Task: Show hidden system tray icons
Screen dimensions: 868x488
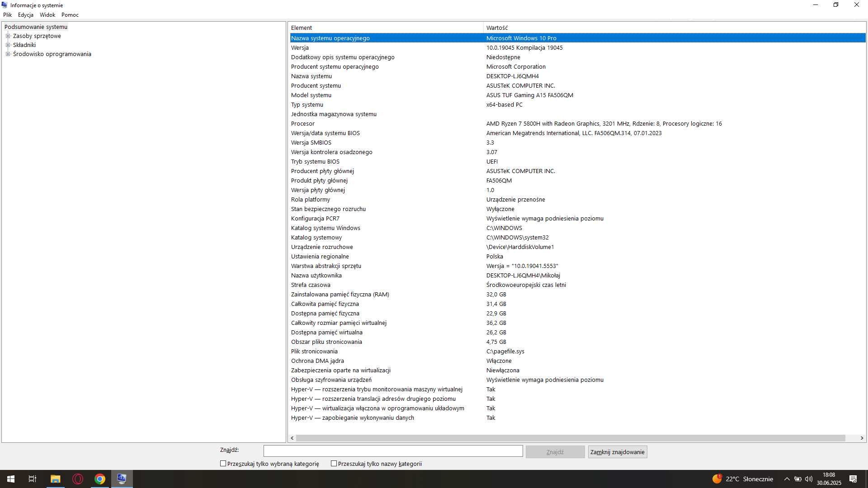Action: click(x=787, y=479)
